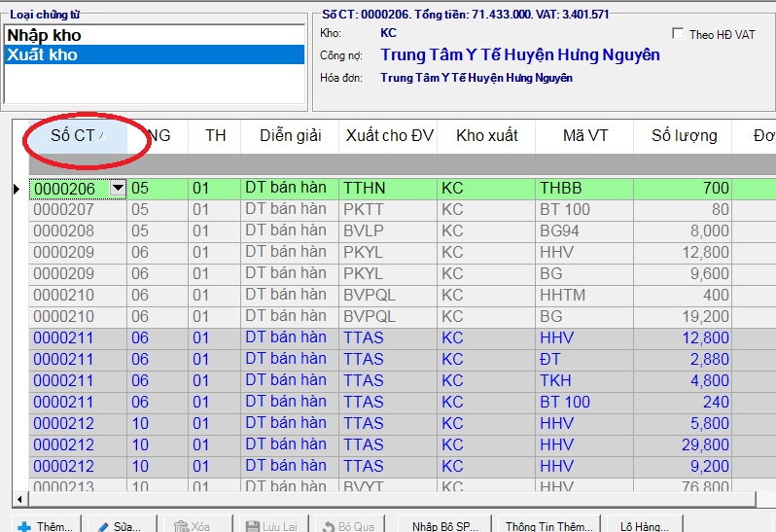776x532 pixels.
Task: Click the 'Xóa' delete button
Action: 198,525
